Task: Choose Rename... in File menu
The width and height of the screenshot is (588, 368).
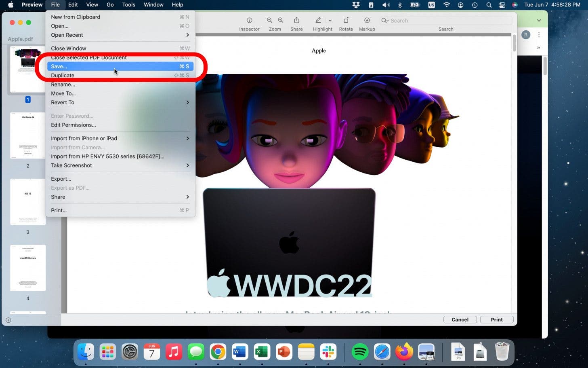Action: pyautogui.click(x=120, y=85)
